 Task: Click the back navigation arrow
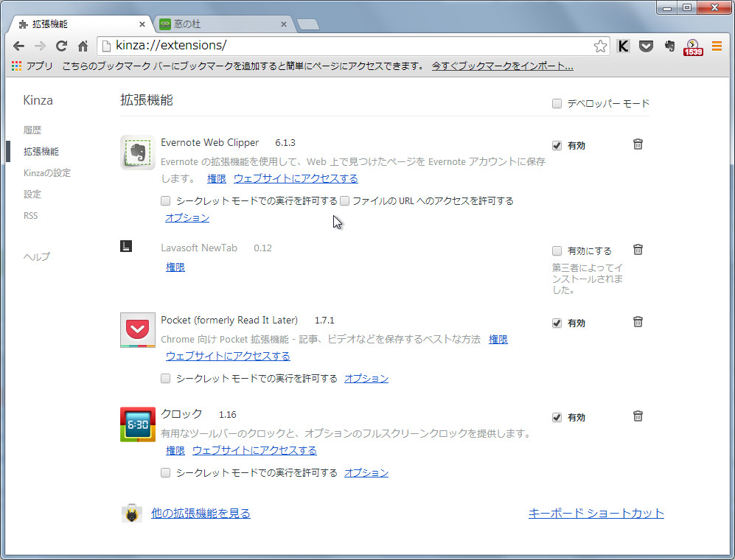click(18, 45)
